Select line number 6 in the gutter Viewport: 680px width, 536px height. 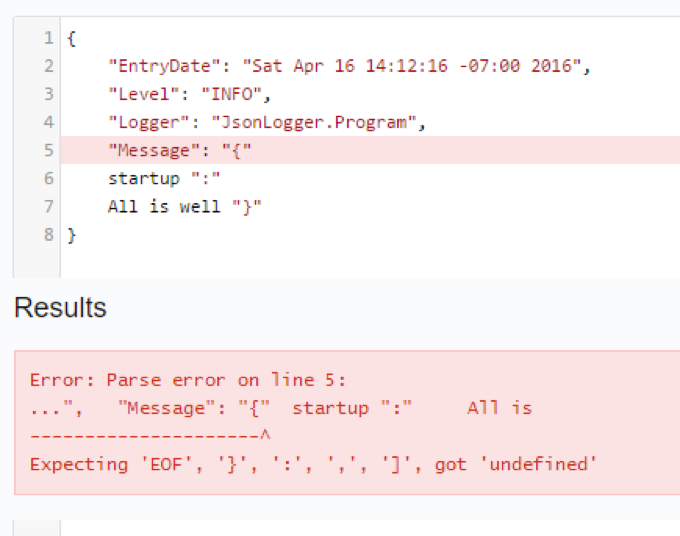click(x=48, y=179)
